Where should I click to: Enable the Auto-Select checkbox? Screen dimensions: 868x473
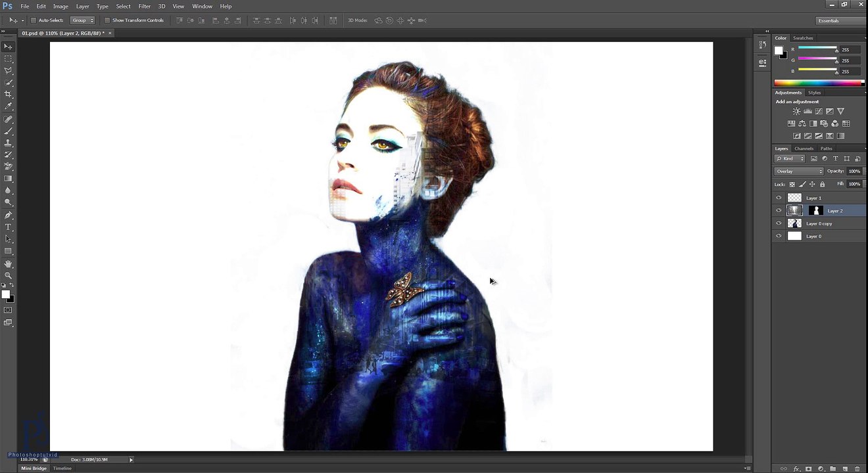point(34,20)
